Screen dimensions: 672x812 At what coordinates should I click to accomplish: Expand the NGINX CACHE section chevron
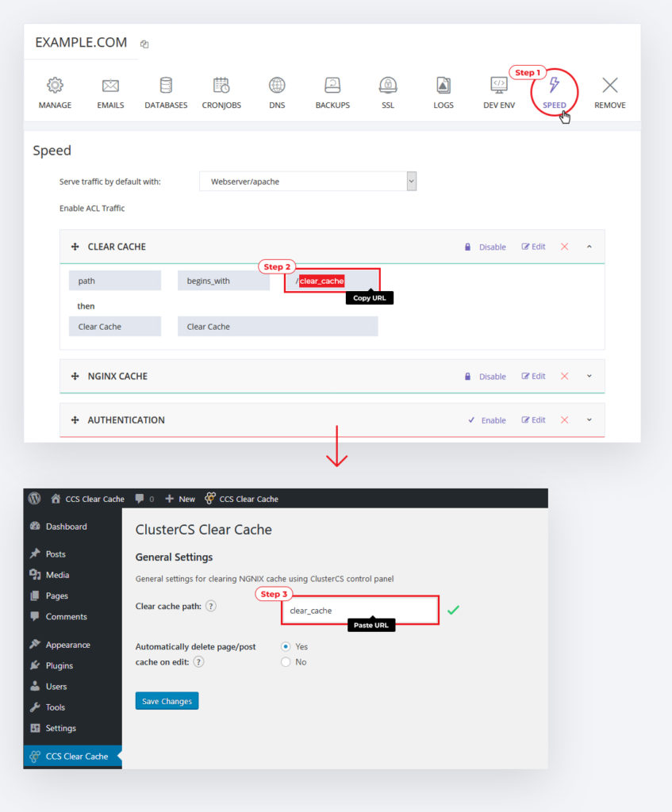(x=589, y=376)
